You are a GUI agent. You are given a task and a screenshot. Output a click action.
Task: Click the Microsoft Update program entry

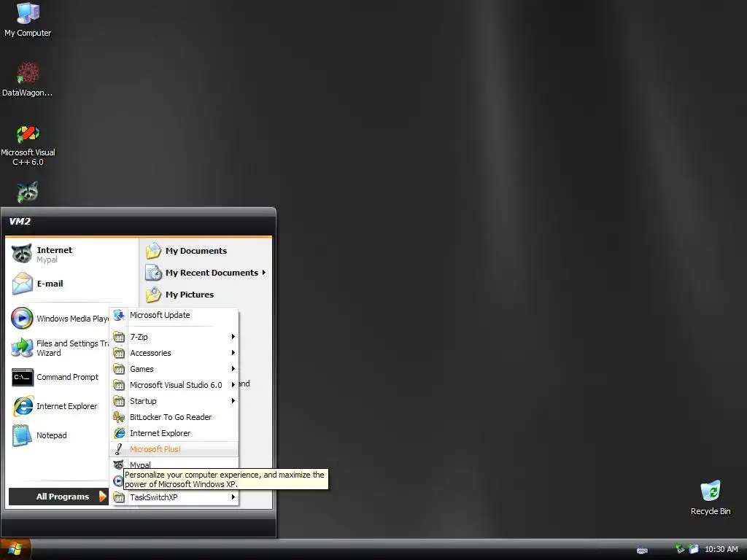tap(174, 315)
